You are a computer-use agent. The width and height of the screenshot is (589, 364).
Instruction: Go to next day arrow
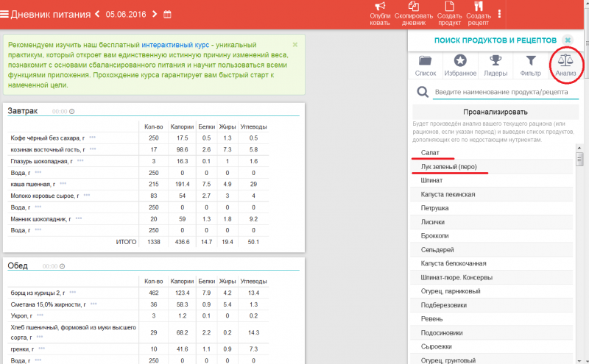pyautogui.click(x=154, y=14)
